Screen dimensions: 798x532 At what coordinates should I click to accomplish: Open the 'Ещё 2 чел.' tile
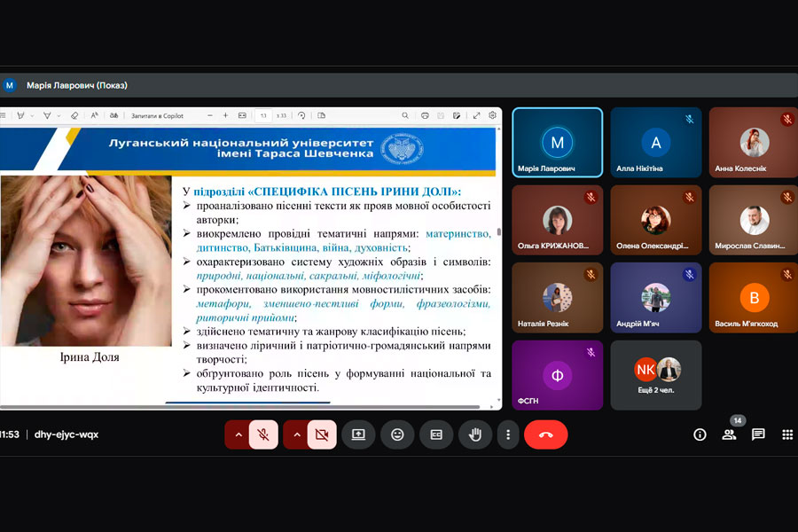click(656, 375)
